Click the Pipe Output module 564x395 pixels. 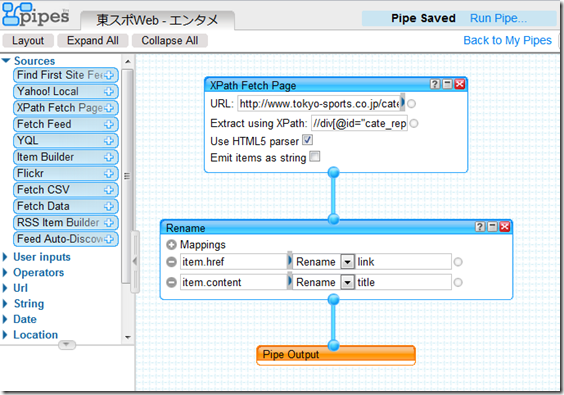click(x=336, y=355)
